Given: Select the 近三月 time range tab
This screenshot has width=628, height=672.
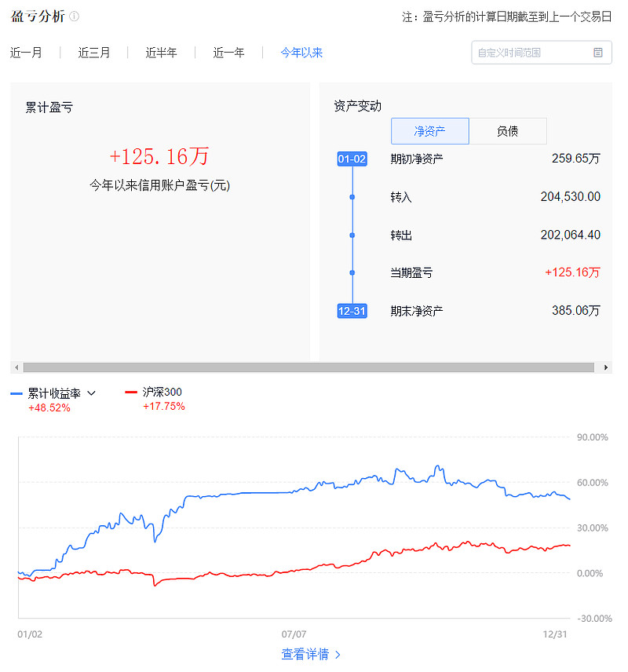Looking at the screenshot, I should 94,53.
